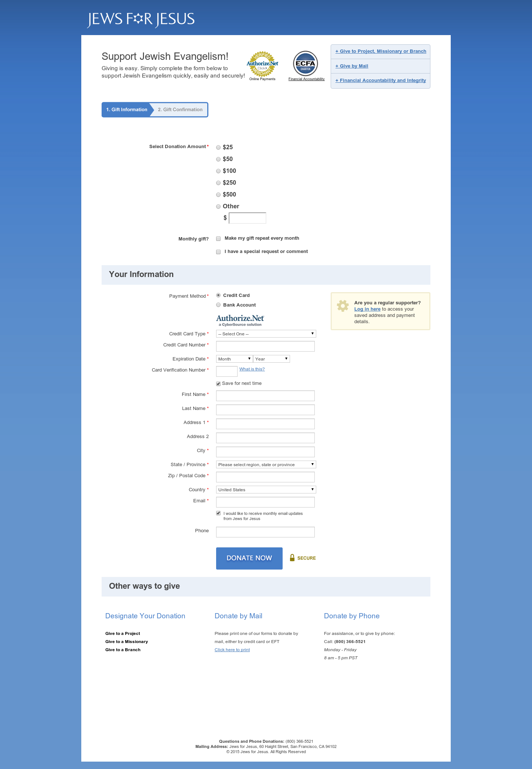Click the Authorize.Net Verified Merchant seal

click(x=262, y=64)
